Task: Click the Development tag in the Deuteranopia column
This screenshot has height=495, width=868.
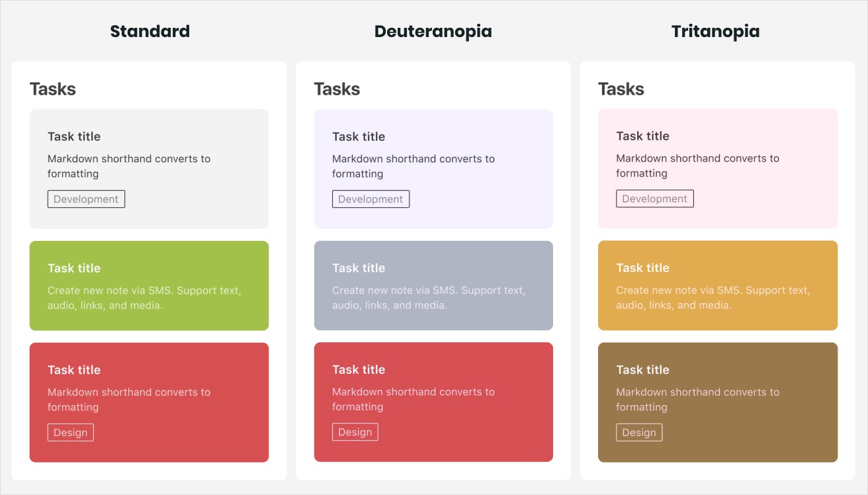Action: (x=370, y=199)
